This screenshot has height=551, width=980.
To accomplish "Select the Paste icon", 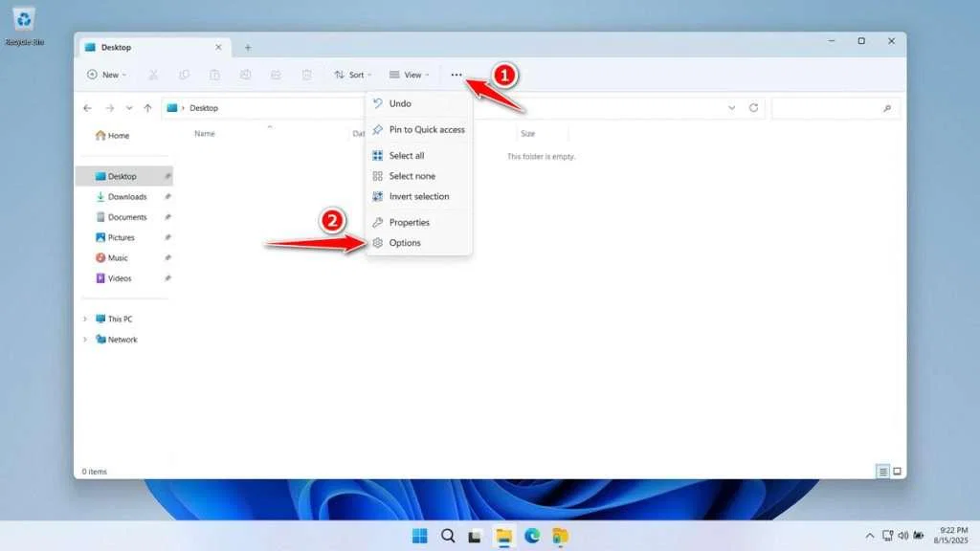I will pyautogui.click(x=214, y=75).
